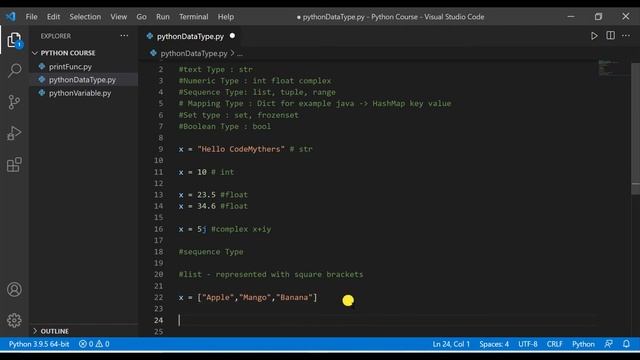Open the feedback icon in status bar
The width and height of the screenshot is (640, 360).
(608, 344)
